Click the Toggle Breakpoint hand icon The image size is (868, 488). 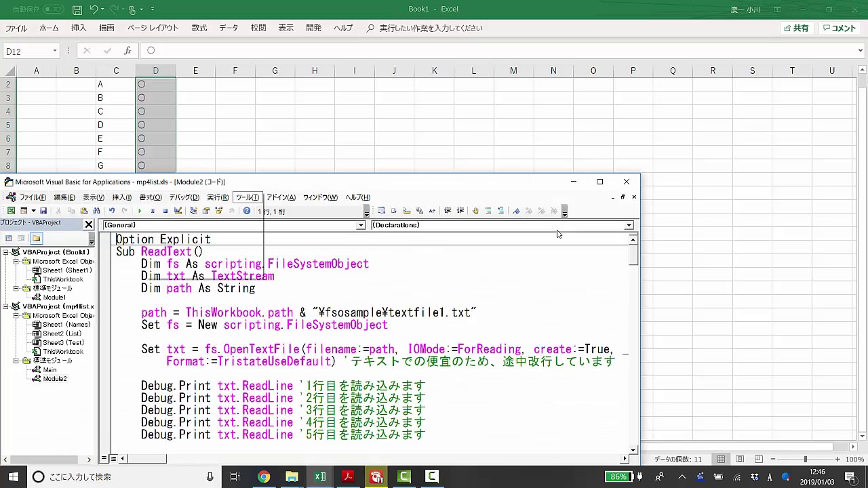(475, 211)
